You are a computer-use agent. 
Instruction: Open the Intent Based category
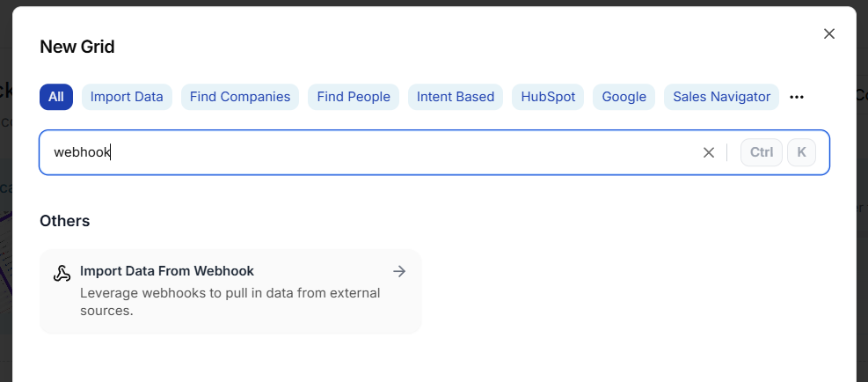(456, 97)
